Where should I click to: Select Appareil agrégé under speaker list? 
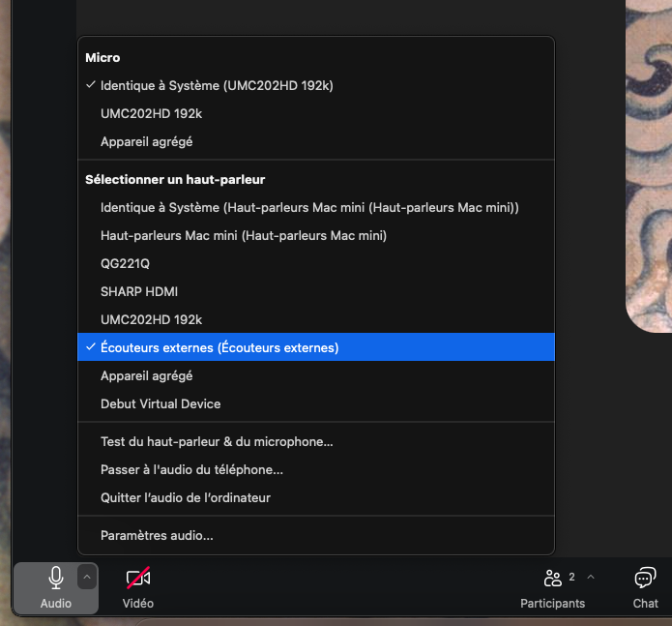pyautogui.click(x=146, y=375)
